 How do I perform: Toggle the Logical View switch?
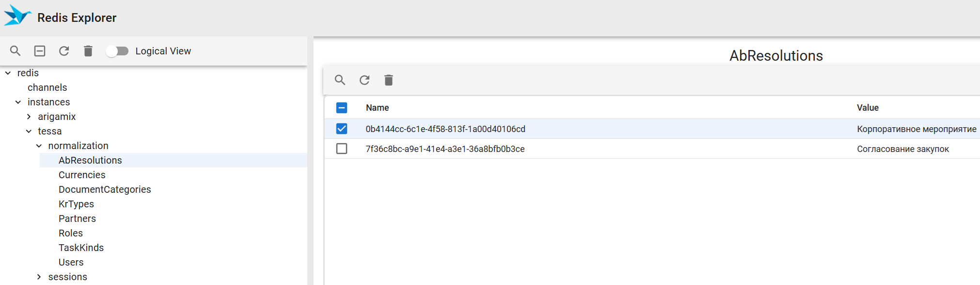(x=117, y=51)
